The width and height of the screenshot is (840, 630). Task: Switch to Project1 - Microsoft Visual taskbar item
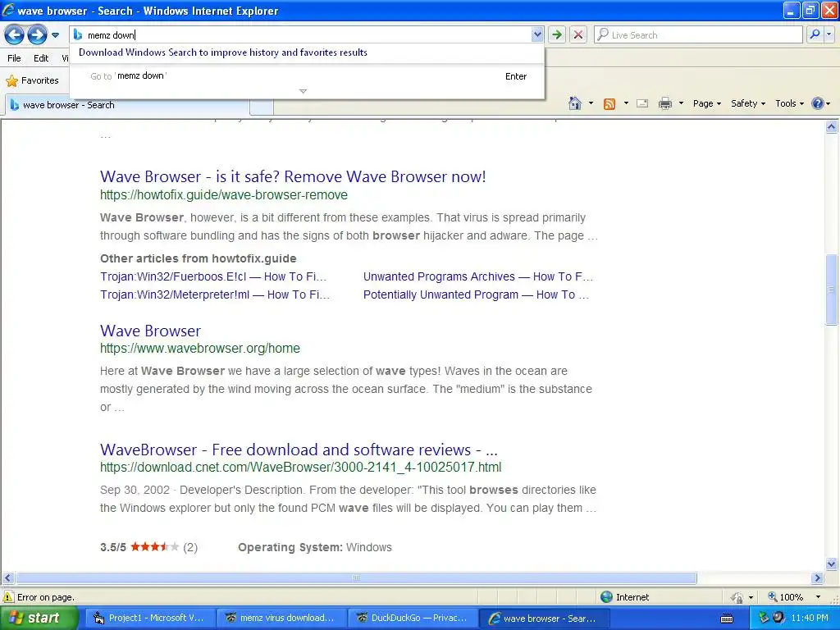(x=151, y=619)
